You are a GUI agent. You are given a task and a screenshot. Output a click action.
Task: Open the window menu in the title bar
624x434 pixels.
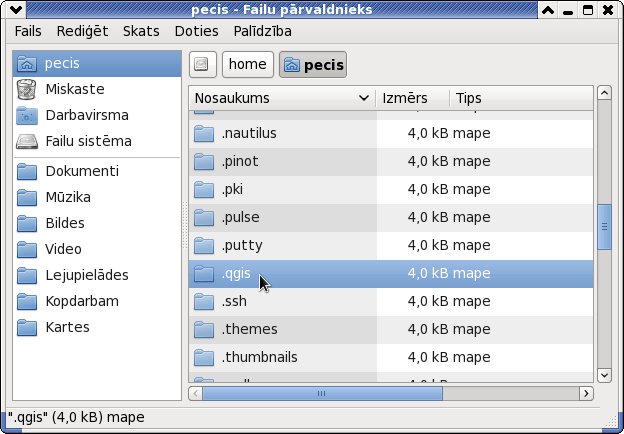(x=16, y=10)
